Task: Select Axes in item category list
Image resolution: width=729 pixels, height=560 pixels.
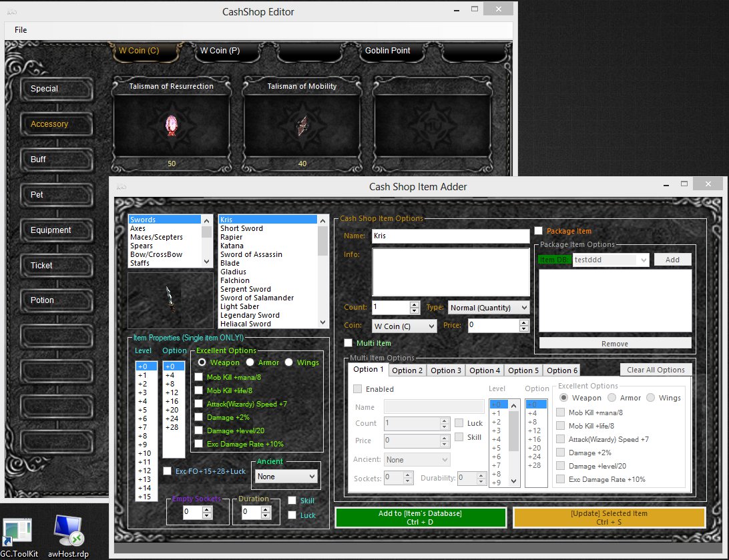Action: [x=165, y=228]
